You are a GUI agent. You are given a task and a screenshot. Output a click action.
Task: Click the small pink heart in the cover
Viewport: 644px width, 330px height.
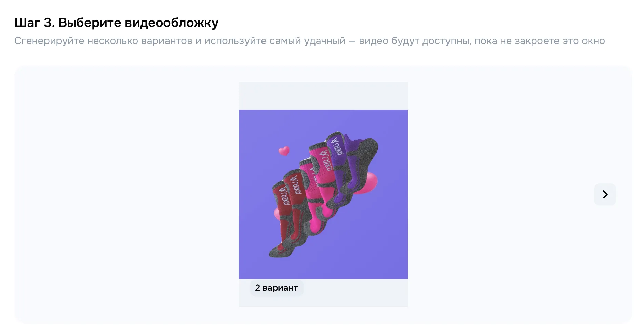click(x=284, y=151)
